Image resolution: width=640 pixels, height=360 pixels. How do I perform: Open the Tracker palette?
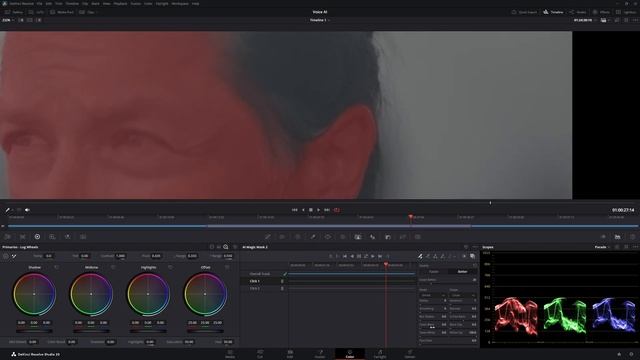[343, 237]
